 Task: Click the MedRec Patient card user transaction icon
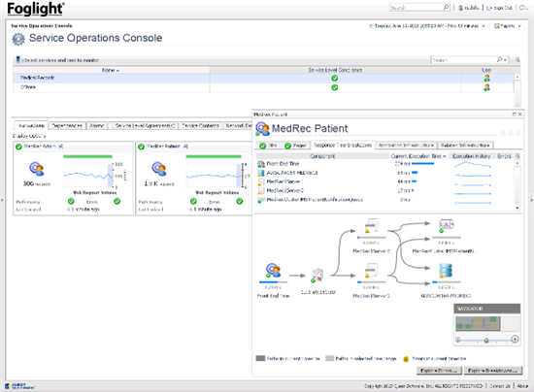click(x=158, y=169)
